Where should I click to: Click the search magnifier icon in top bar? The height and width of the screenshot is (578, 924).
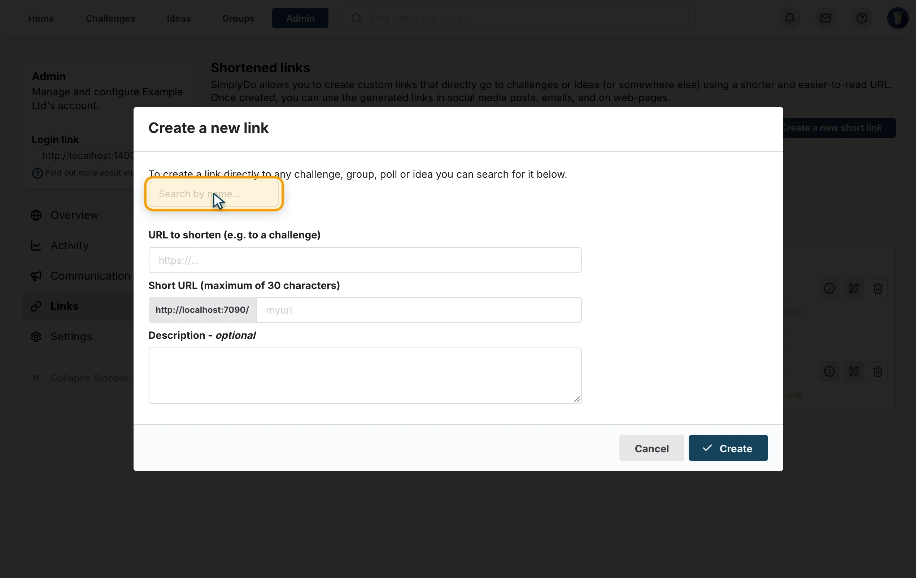356,18
